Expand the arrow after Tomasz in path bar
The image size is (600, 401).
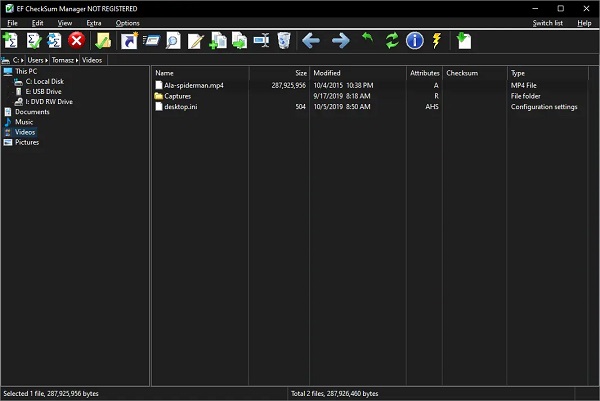[77, 60]
